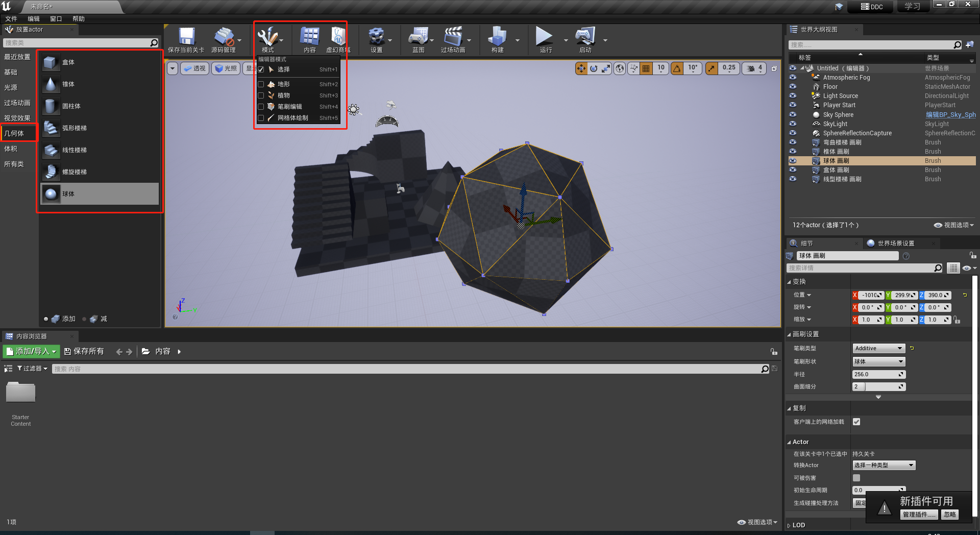Activate the rotate gizmo viewport icon
The height and width of the screenshot is (535, 980).
594,68
